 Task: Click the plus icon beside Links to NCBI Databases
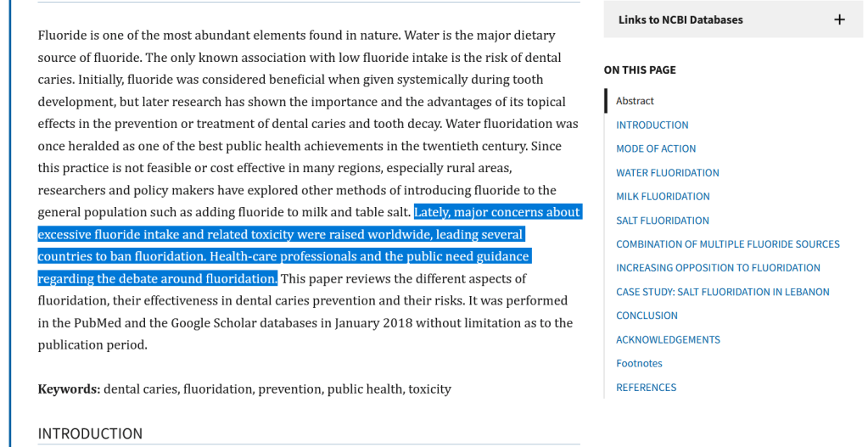coord(839,20)
